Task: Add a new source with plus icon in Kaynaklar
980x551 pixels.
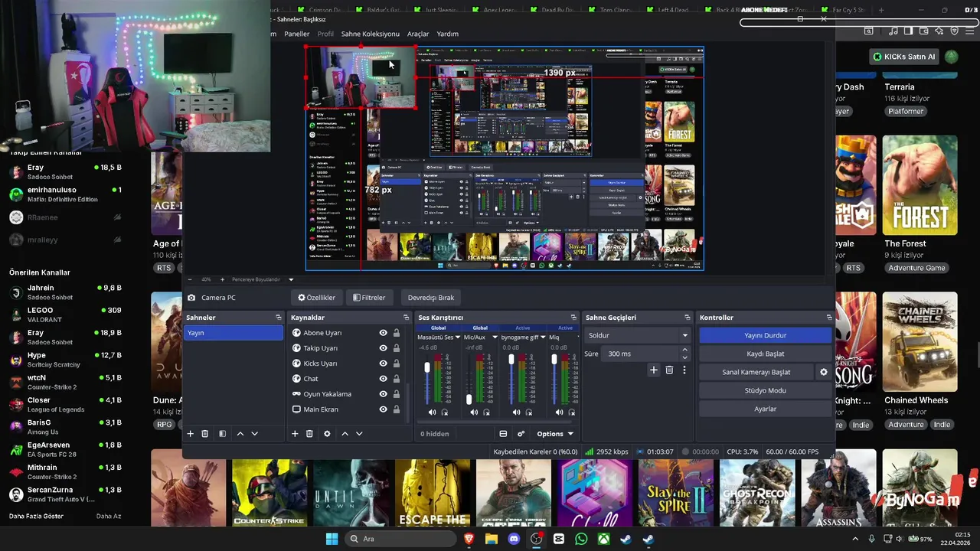Action: pos(295,434)
